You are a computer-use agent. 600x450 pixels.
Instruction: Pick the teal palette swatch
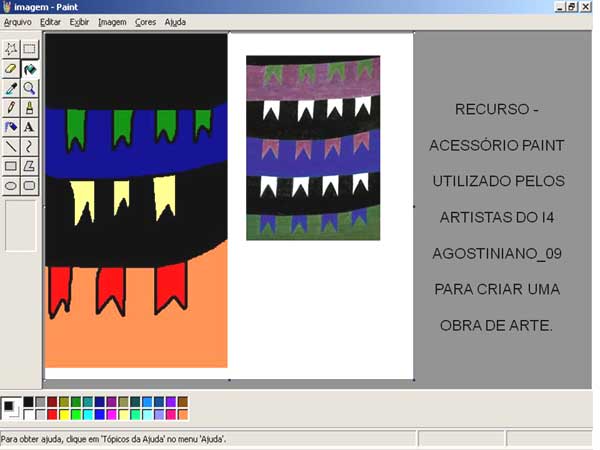tap(88, 402)
